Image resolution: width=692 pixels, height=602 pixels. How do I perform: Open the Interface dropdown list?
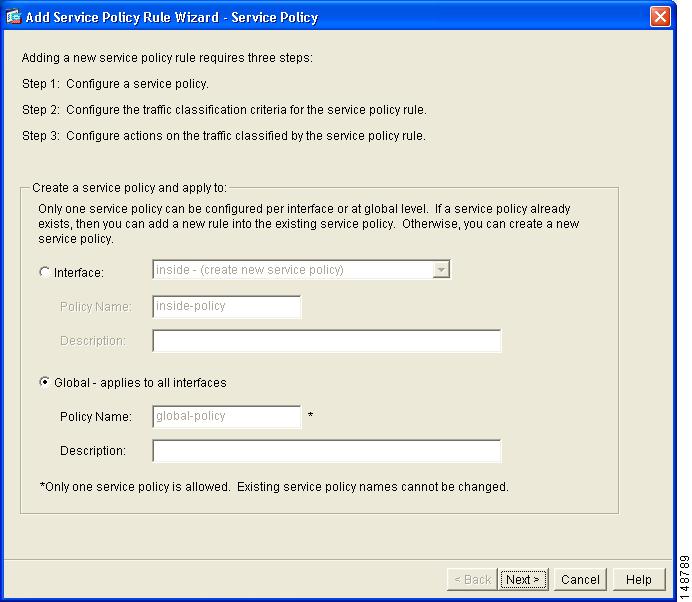[x=441, y=270]
